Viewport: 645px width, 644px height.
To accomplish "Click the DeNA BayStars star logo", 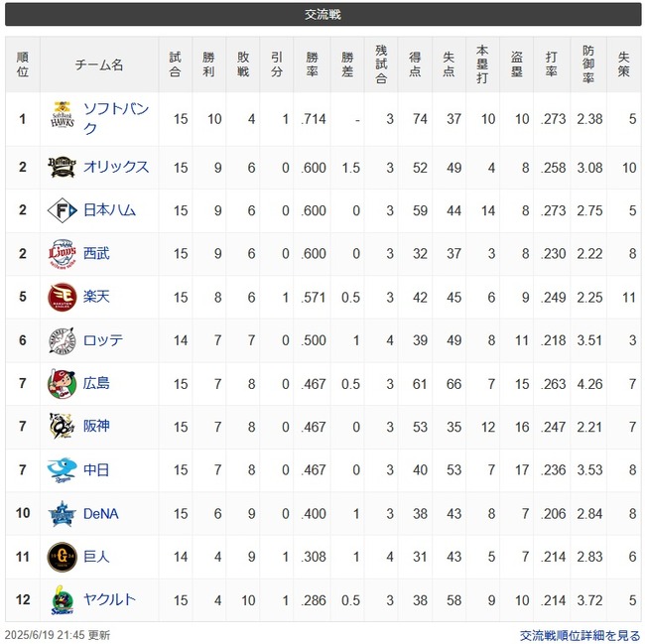I will [x=62, y=514].
